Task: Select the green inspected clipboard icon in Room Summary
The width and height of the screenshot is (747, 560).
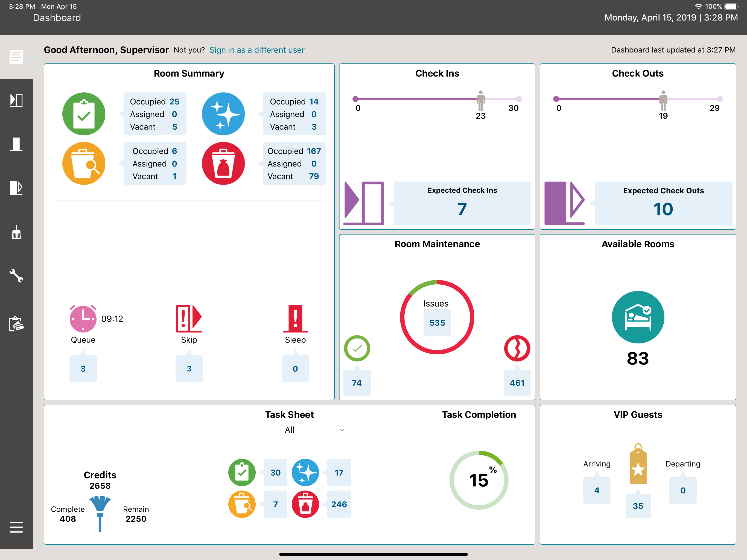Action: pyautogui.click(x=84, y=114)
